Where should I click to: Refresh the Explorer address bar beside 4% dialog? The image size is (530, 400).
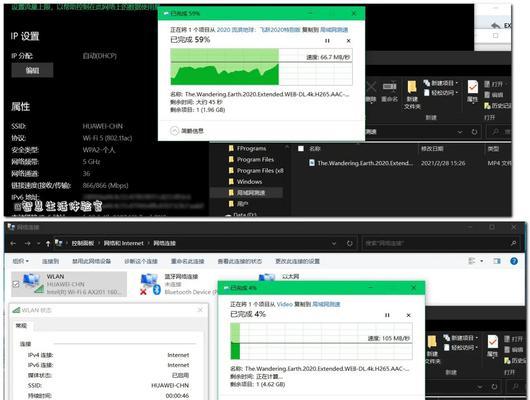(x=494, y=386)
